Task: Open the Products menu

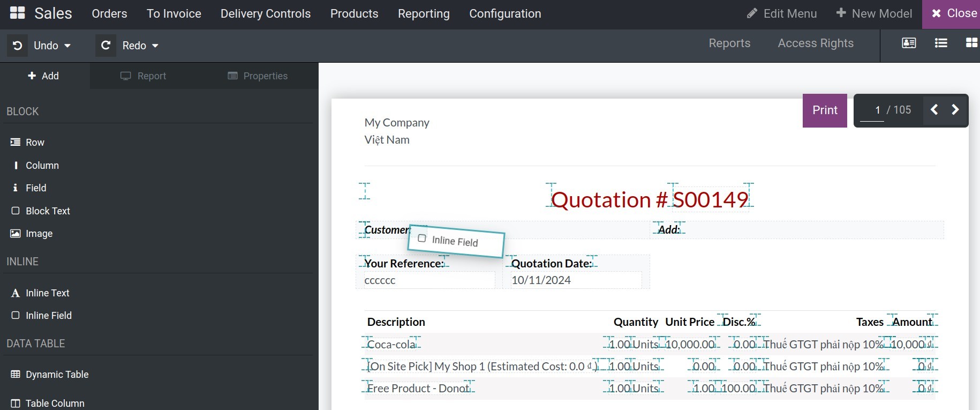Action: pyautogui.click(x=355, y=14)
